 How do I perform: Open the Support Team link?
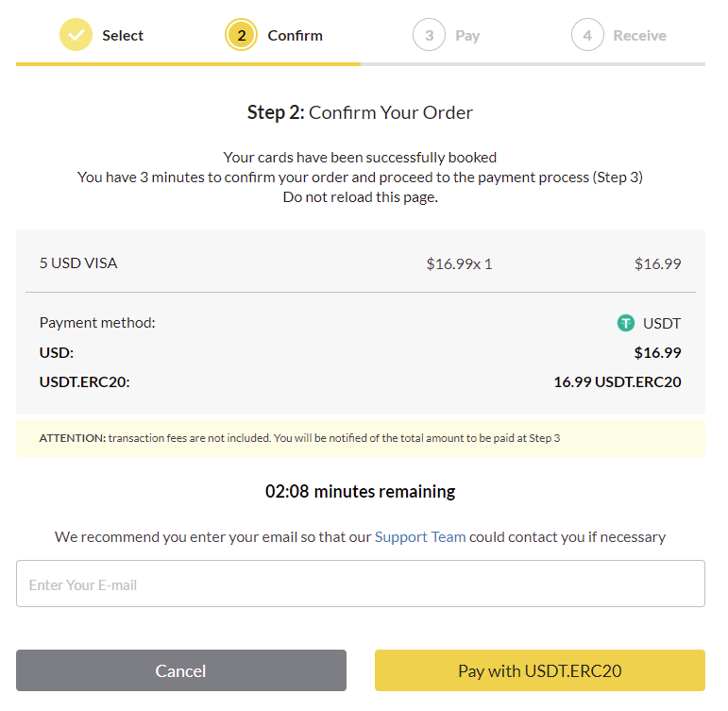[420, 537]
